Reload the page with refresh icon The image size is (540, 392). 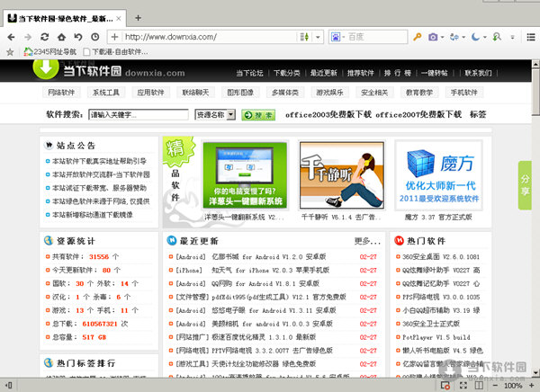click(45, 37)
